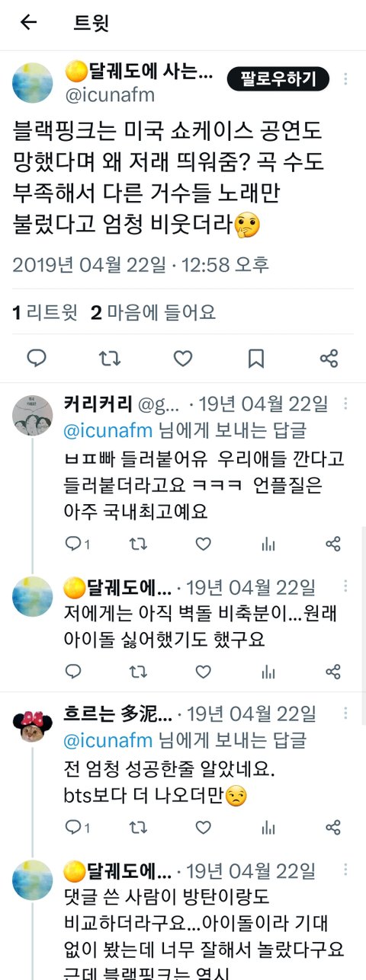
Task: Open 커리커리's profile avatar
Action: point(33,416)
